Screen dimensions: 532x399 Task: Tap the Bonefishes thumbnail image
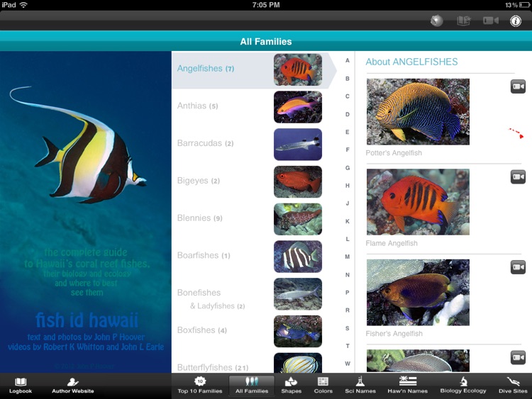point(298,294)
